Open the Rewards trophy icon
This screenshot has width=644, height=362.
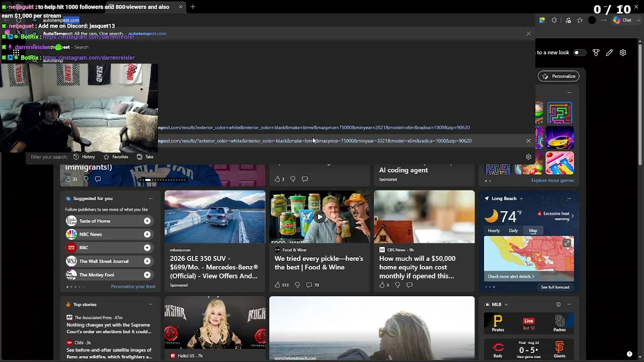596,52
